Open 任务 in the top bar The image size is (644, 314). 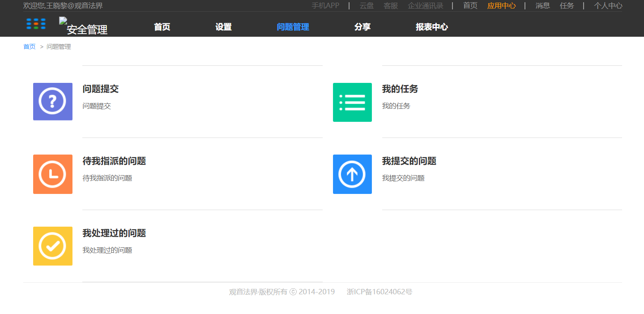tap(567, 6)
